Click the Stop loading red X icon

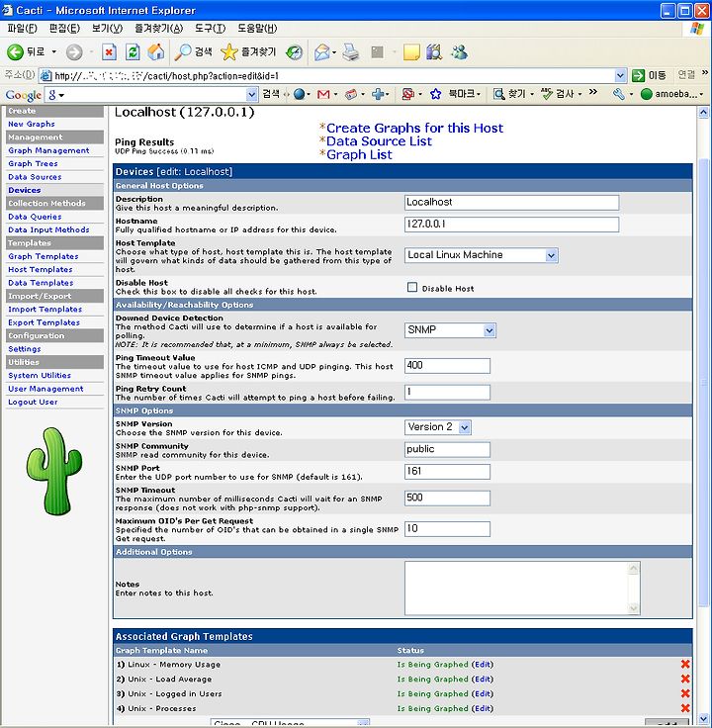[109, 52]
